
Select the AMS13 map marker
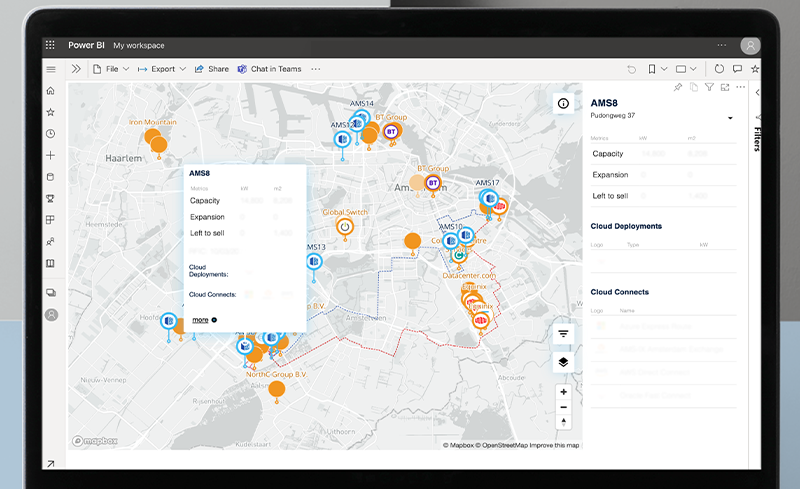[x=314, y=262]
